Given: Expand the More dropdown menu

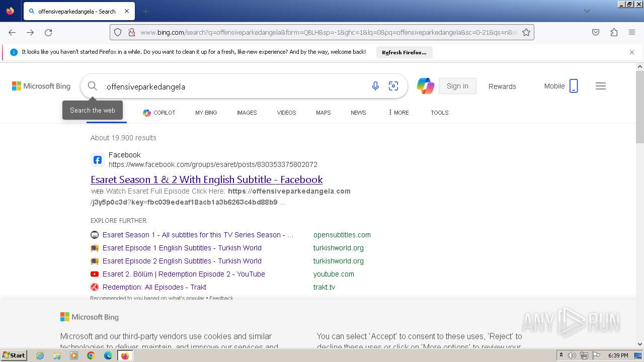Looking at the screenshot, I should tap(398, 113).
